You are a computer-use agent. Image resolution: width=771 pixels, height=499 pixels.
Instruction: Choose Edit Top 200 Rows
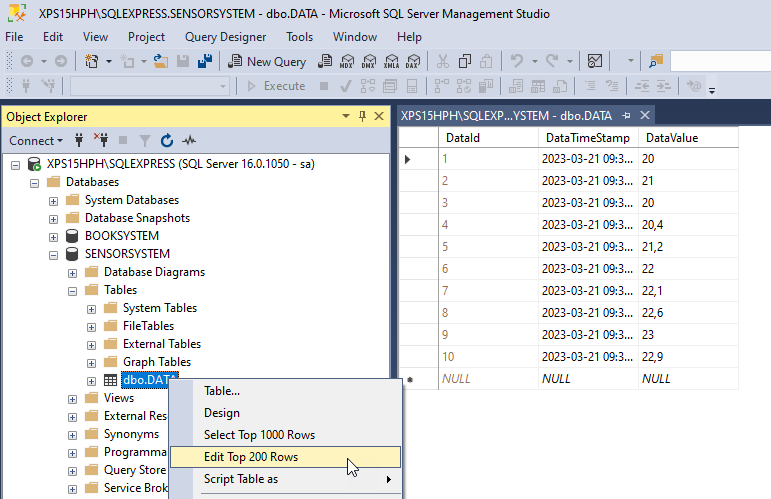pos(285,457)
